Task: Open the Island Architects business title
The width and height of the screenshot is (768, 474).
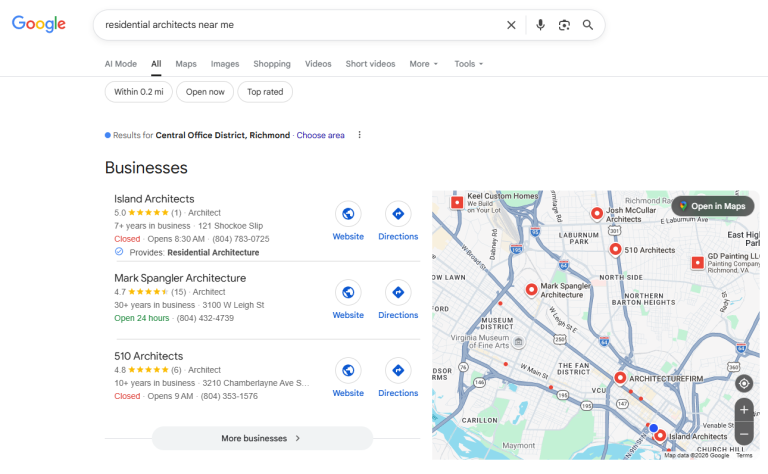Action: pyautogui.click(x=154, y=199)
